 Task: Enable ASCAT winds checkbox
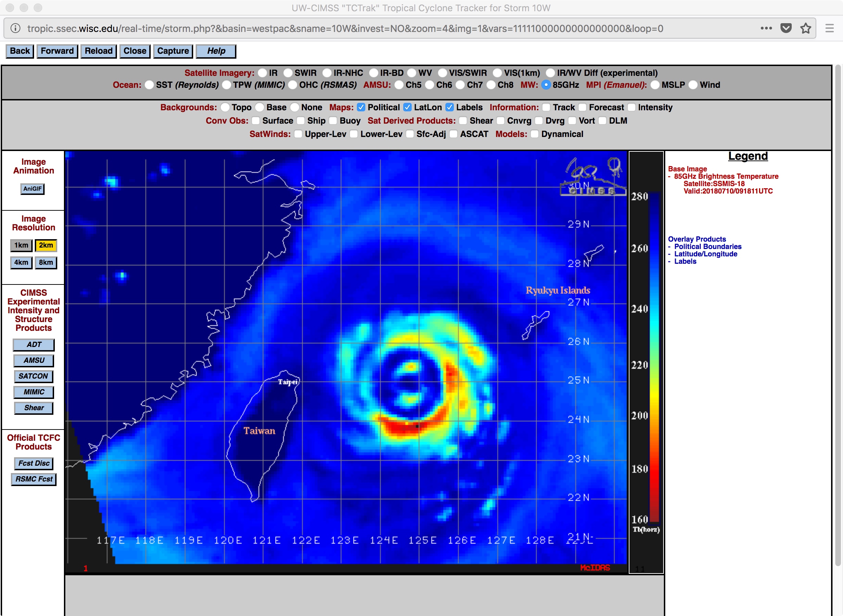pos(453,134)
